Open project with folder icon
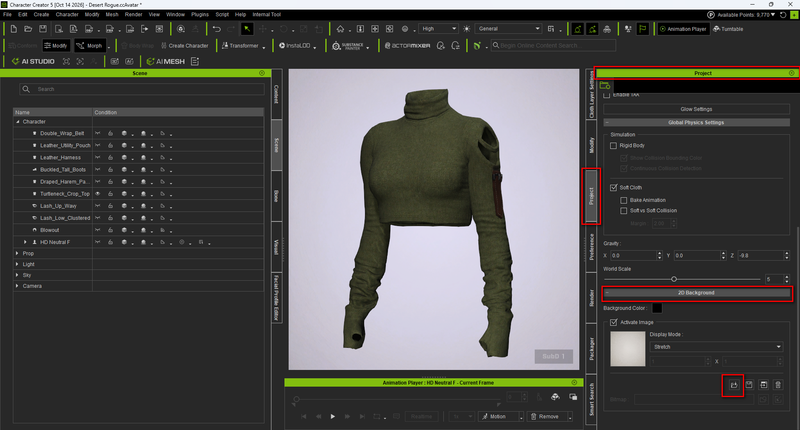The height and width of the screenshot is (430, 800). coord(28,29)
